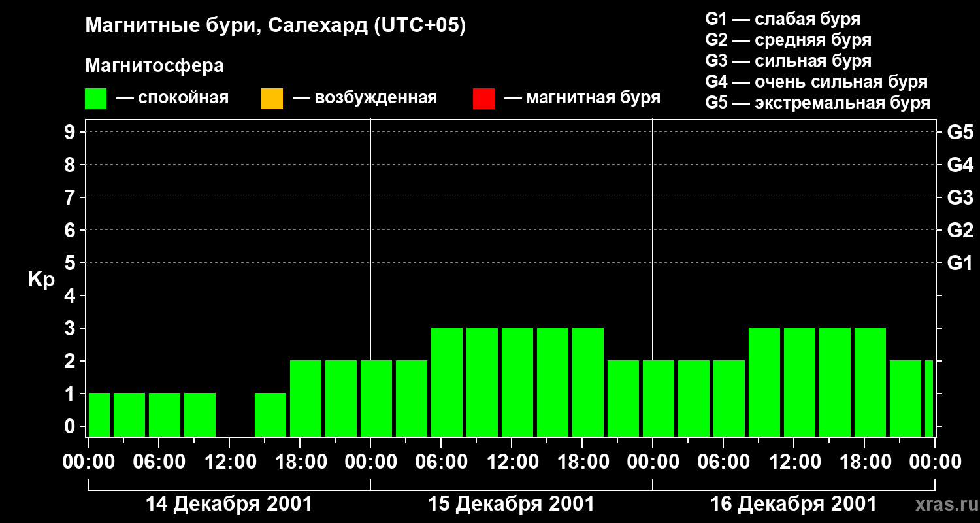Click the red 'магнитная буря' legend swatch

click(483, 99)
